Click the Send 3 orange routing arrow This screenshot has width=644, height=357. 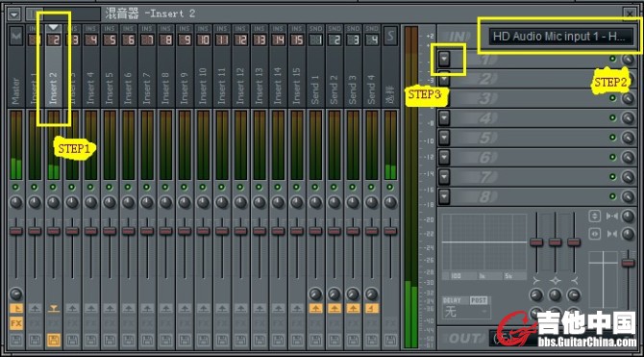pyautogui.click(x=353, y=309)
